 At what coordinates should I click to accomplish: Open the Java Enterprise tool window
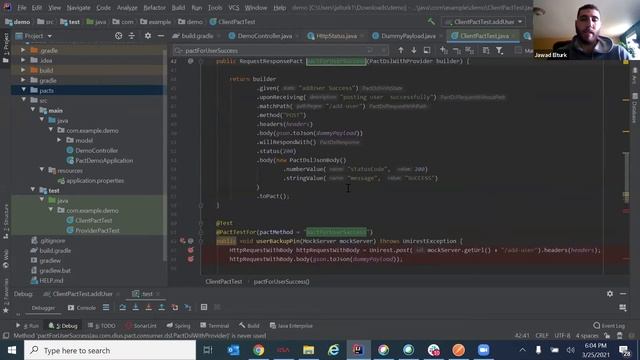coord(291,326)
